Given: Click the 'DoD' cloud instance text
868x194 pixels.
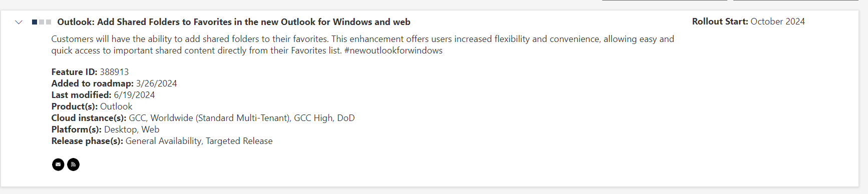Looking at the screenshot, I should coord(346,118).
